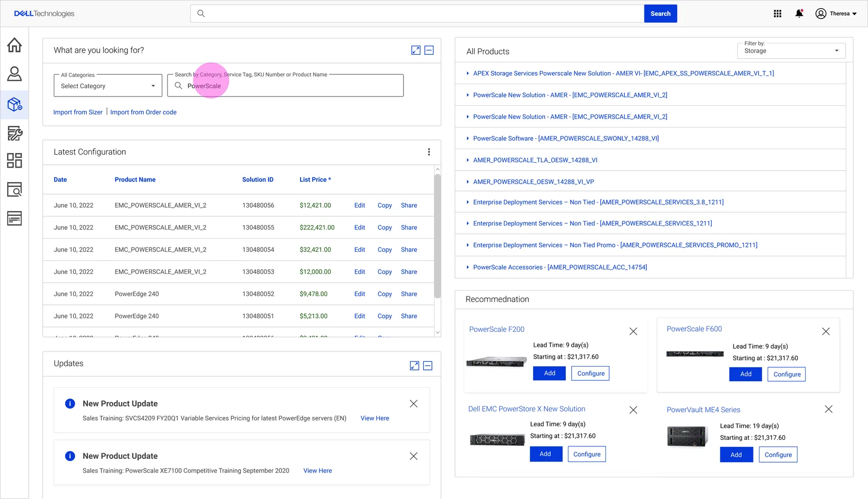The width and height of the screenshot is (868, 499).
Task: Configure the PowerScale F200
Action: (591, 373)
